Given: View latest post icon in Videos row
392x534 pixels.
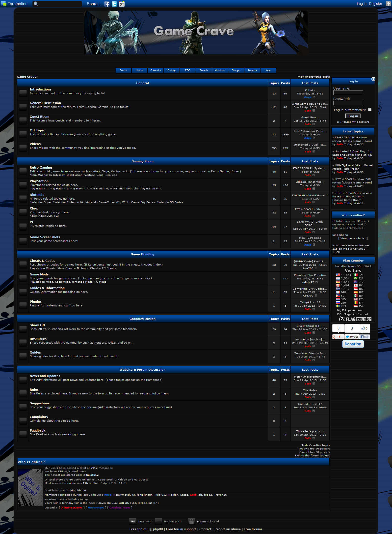Looking at the screenshot, I should [314, 151].
